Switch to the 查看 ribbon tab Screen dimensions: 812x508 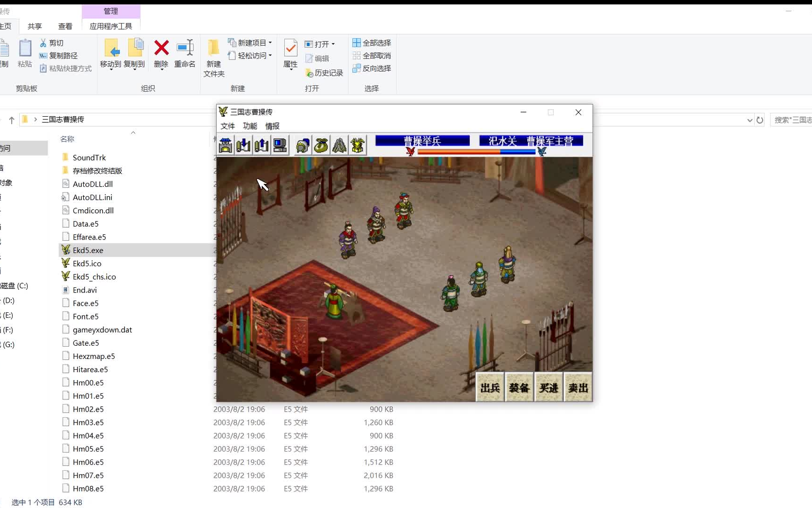[65, 26]
